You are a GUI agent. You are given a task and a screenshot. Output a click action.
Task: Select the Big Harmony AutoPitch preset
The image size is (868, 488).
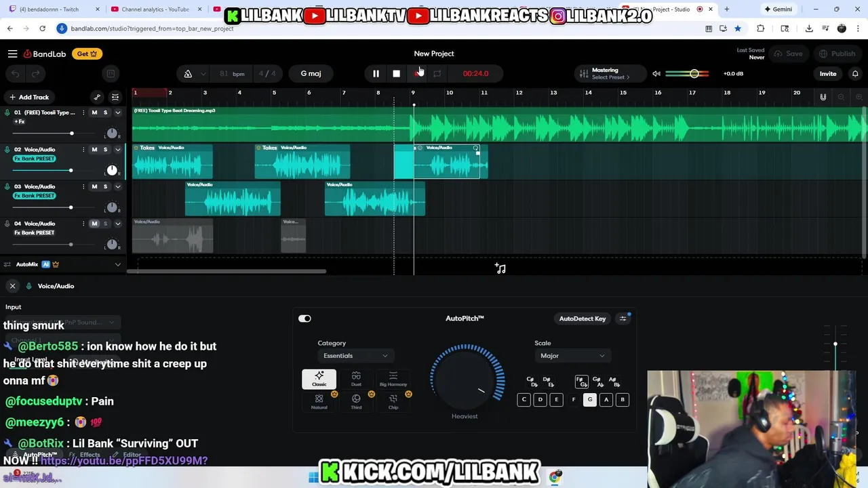point(393,379)
